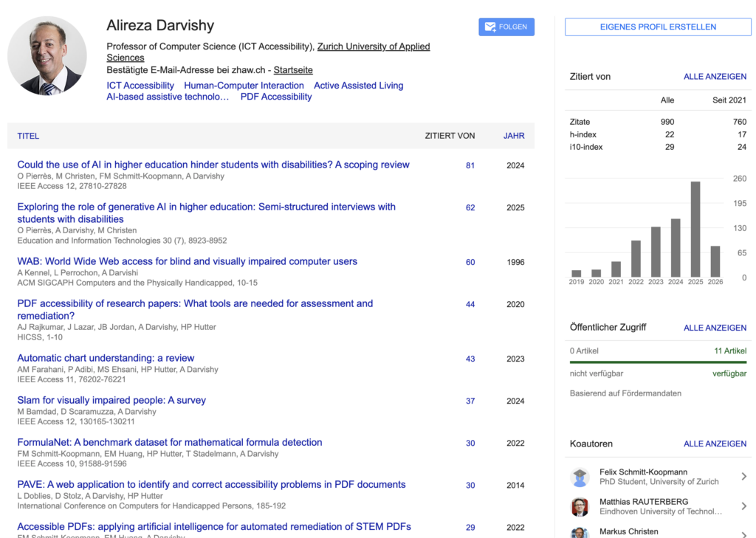Sort publications by Jahr column

(514, 136)
